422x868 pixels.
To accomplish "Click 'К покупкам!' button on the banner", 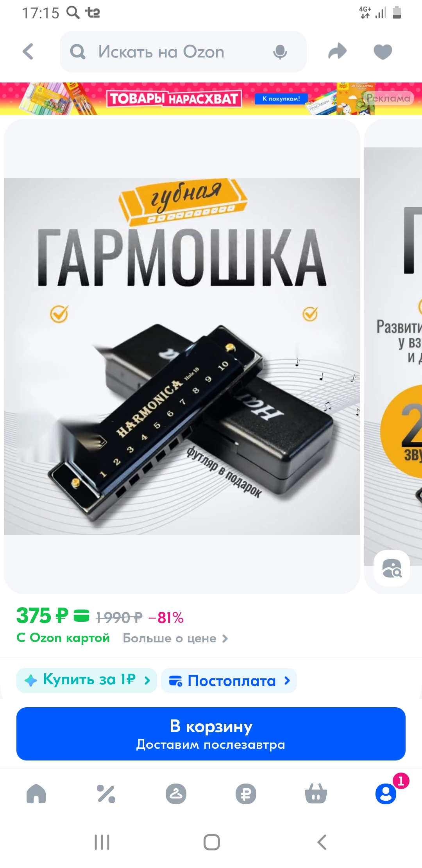I will [x=281, y=99].
